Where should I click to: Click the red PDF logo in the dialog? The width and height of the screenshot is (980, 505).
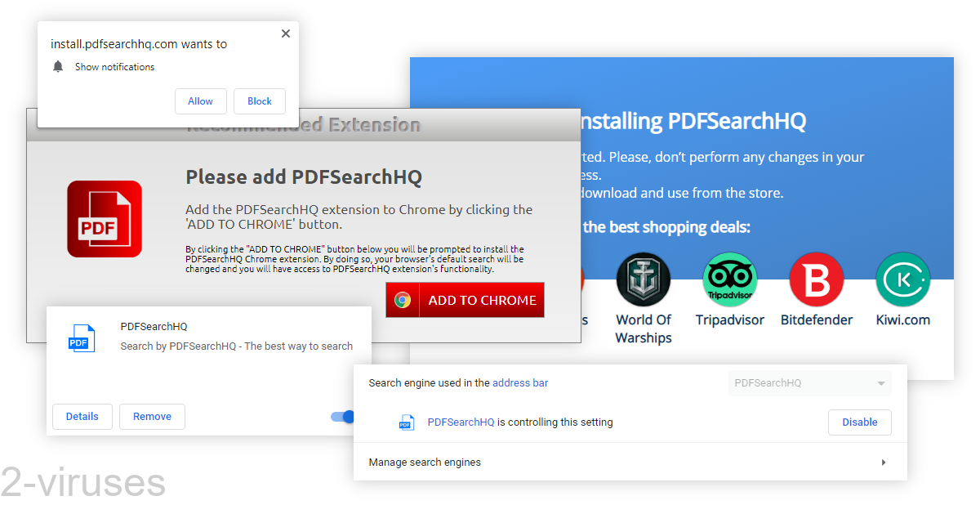tap(105, 218)
